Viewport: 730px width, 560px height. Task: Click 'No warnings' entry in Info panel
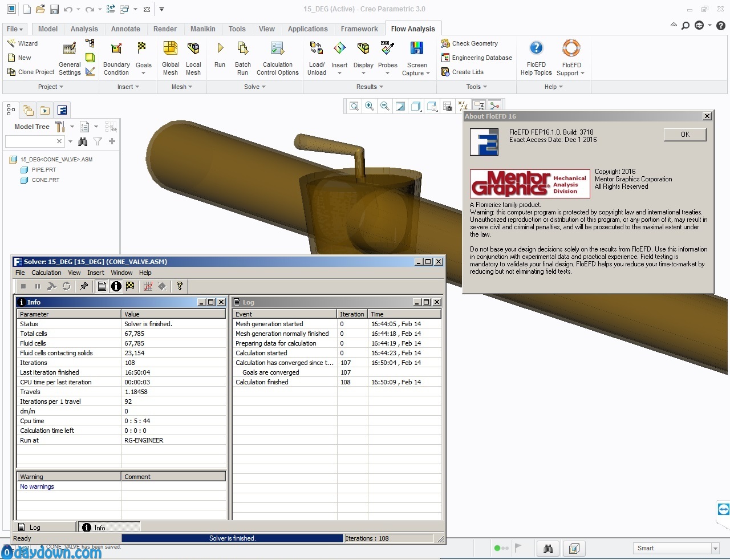point(37,486)
